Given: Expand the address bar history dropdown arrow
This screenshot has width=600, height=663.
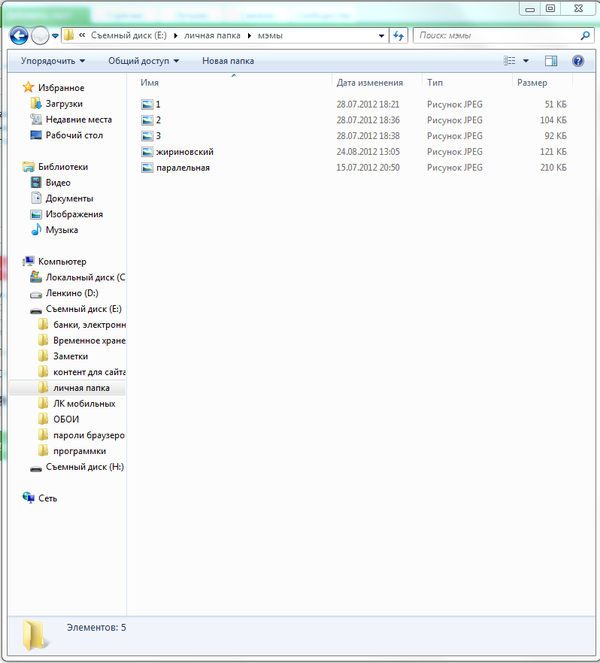Looking at the screenshot, I should point(382,36).
